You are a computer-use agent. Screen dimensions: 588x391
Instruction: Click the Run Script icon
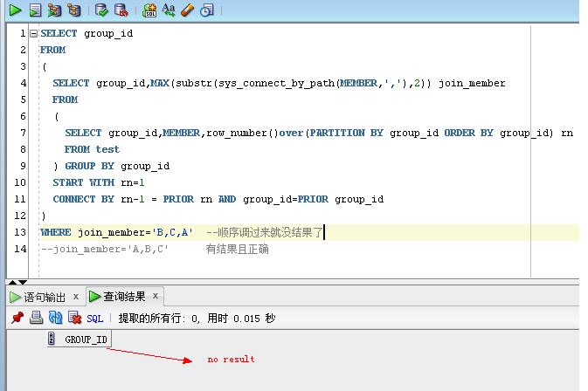(35, 10)
